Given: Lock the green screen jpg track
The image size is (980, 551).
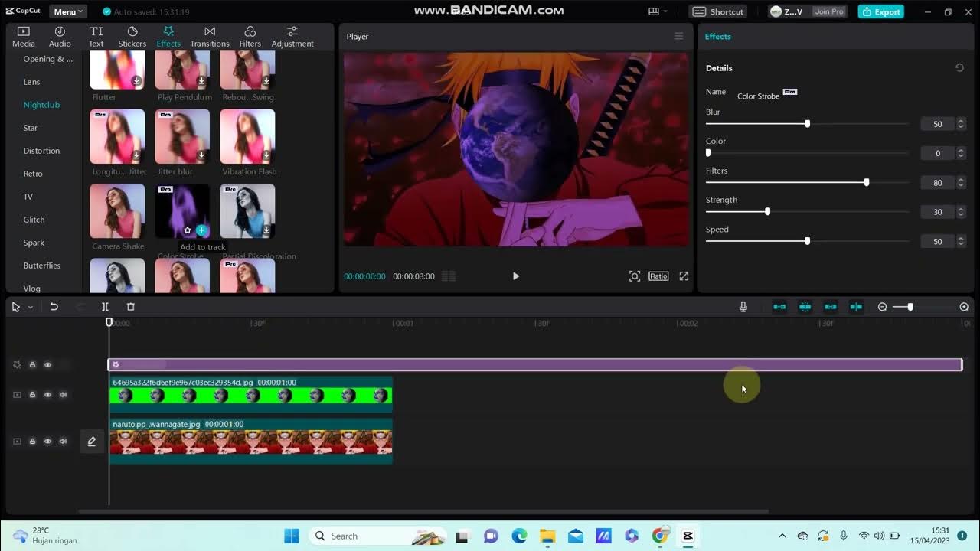Looking at the screenshot, I should [x=32, y=395].
